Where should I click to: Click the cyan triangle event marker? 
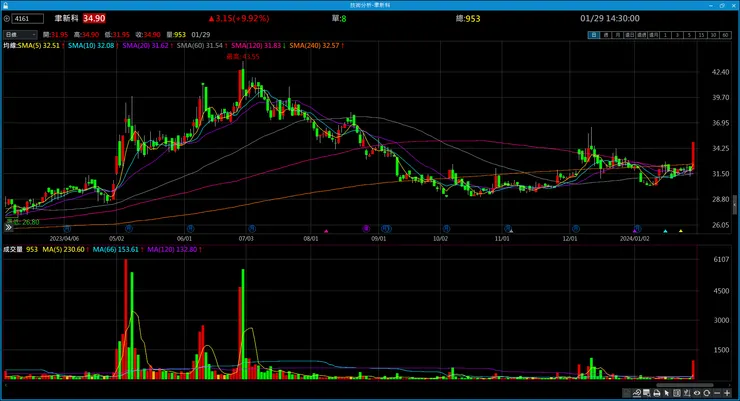(665, 231)
